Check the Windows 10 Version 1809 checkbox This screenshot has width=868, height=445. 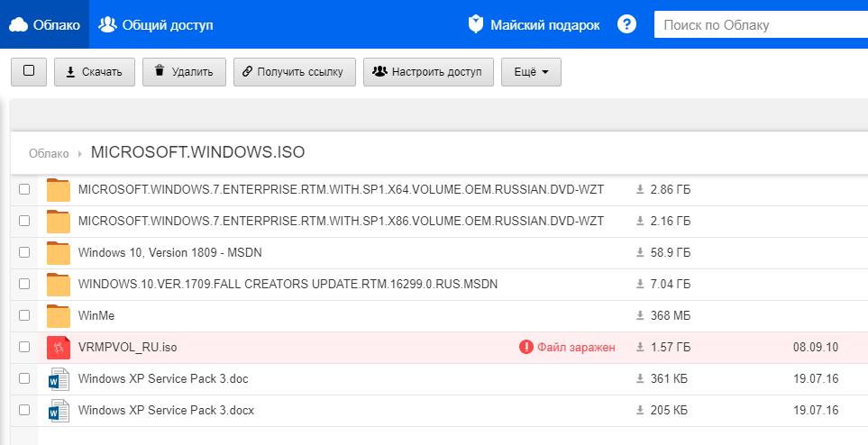24,252
